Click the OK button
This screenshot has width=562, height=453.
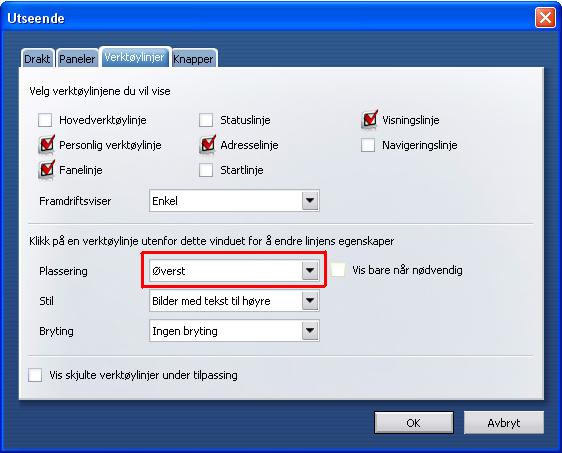[414, 423]
